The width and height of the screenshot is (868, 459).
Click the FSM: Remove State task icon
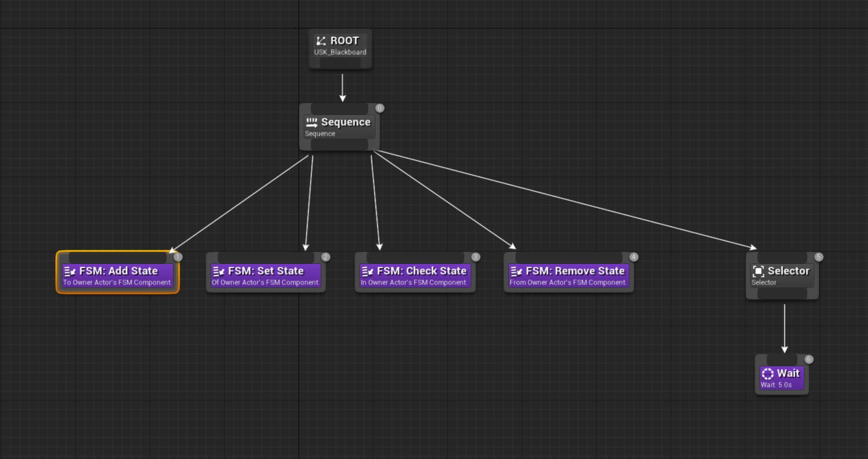[516, 271]
